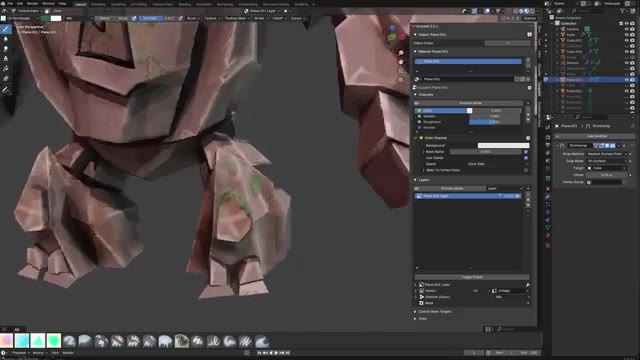Select the Smear tool in left toolbar
The width and height of the screenshot is (640, 360).
pyautogui.click(x=6, y=49)
